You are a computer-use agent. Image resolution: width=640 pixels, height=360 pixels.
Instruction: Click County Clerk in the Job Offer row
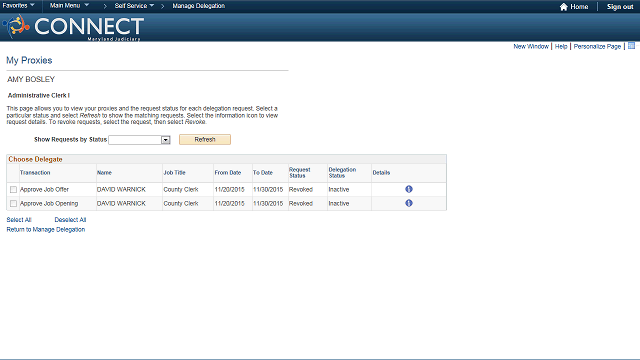181,189
